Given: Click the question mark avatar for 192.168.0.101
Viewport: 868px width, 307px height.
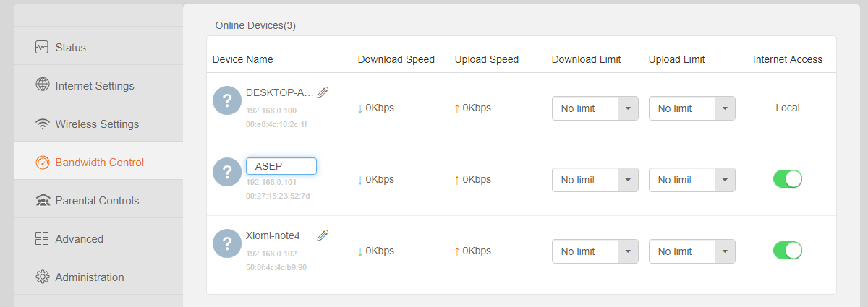Looking at the screenshot, I should tap(227, 172).
